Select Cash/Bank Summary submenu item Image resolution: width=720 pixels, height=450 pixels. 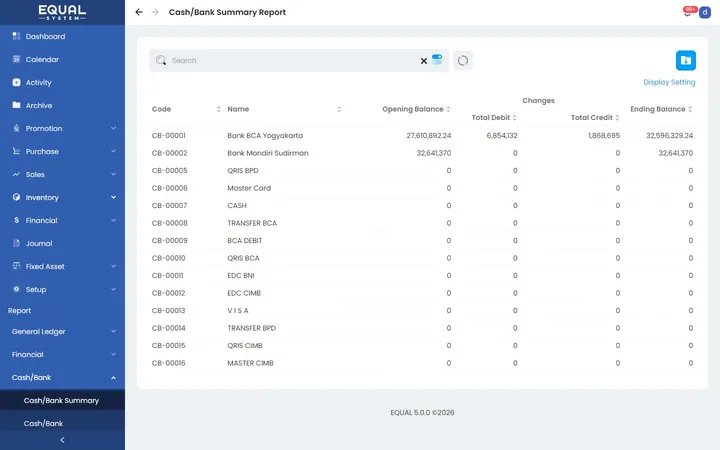[62, 400]
